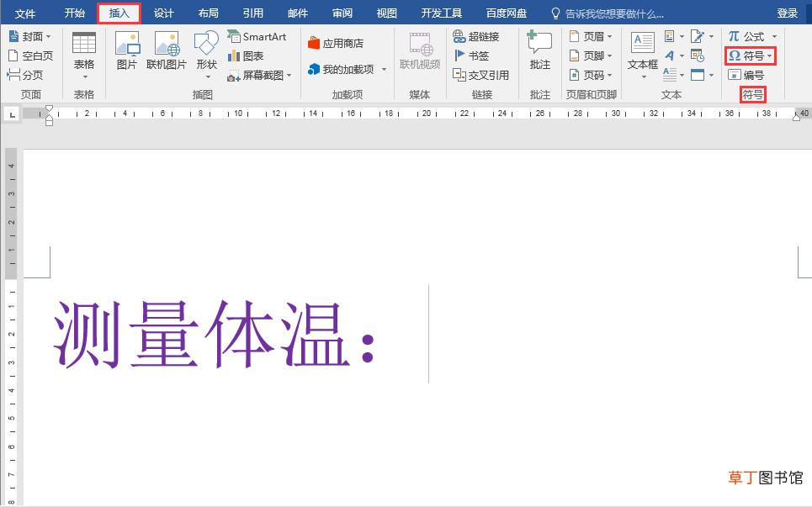
Task: Insert a 超链接 (Hyperlink)
Action: click(476, 37)
